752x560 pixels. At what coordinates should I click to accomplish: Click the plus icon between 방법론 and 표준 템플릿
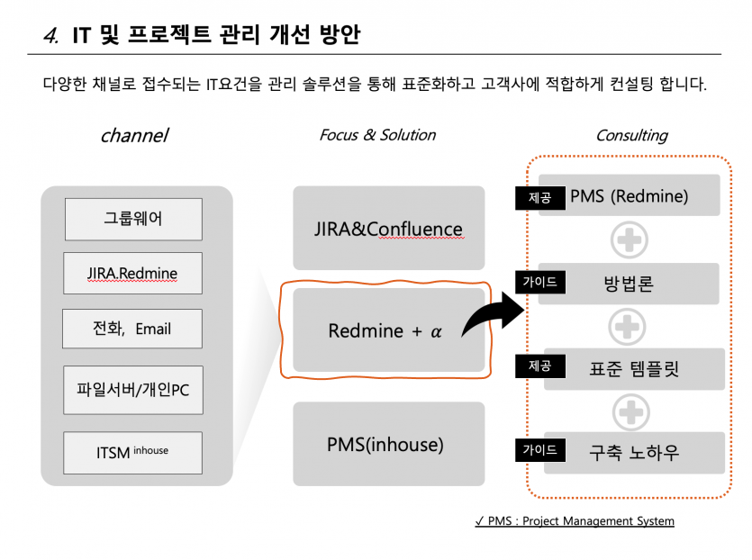tap(627, 327)
